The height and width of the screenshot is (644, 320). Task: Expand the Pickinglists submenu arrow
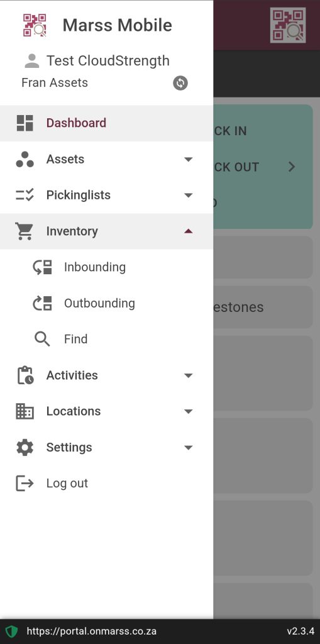pyautogui.click(x=189, y=195)
